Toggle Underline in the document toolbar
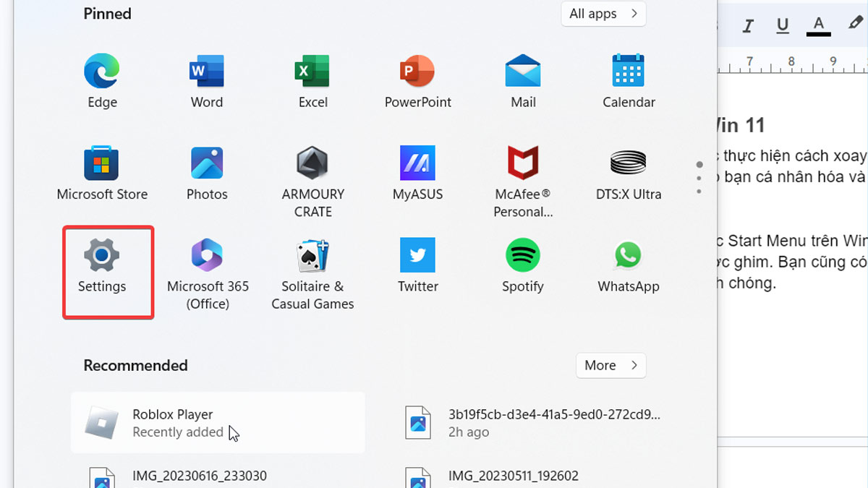This screenshot has height=488, width=868. click(783, 25)
